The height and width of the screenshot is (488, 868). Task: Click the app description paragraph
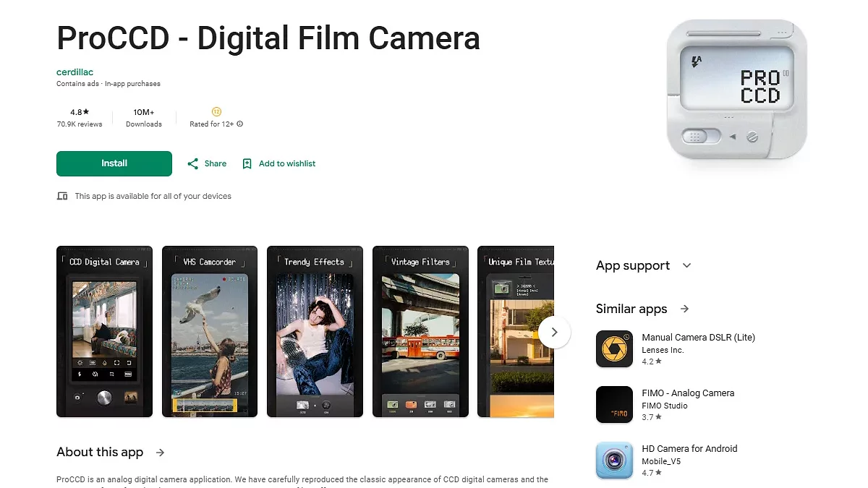[x=302, y=480]
